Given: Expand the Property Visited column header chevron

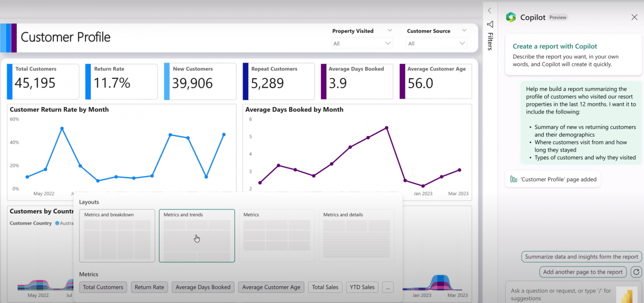Looking at the screenshot, I should (x=390, y=30).
